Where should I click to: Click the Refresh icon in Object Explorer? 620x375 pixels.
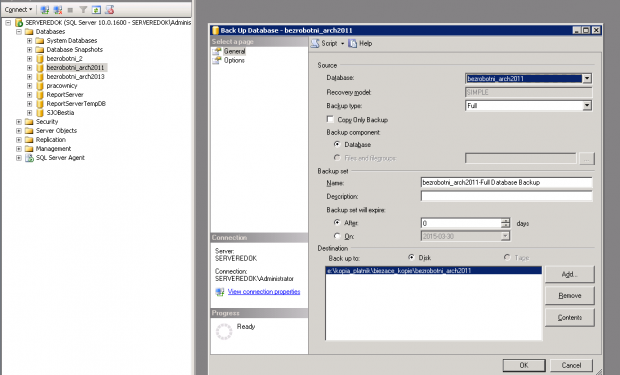[96, 9]
